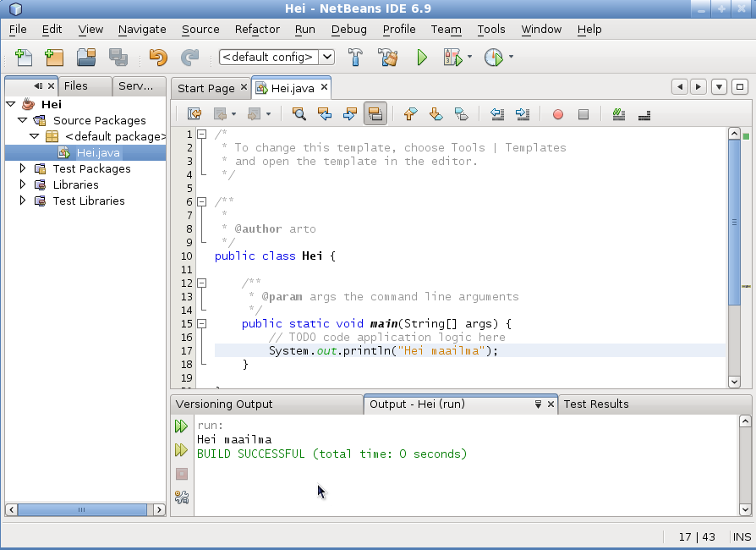Click the Shift Line Right icon
This screenshot has width=756, height=550.
[523, 114]
